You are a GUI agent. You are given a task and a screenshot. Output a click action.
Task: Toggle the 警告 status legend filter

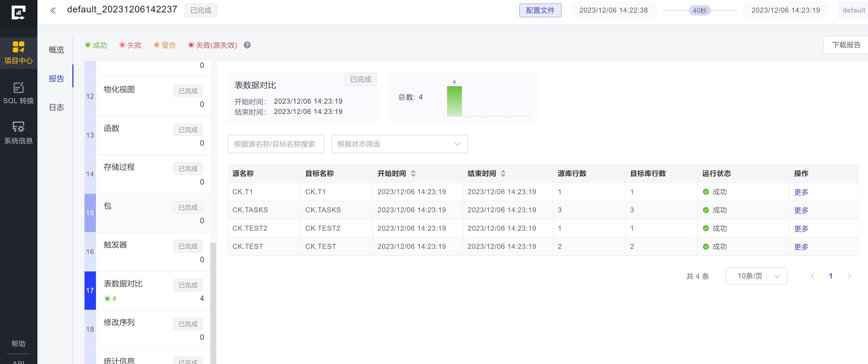pyautogui.click(x=165, y=45)
